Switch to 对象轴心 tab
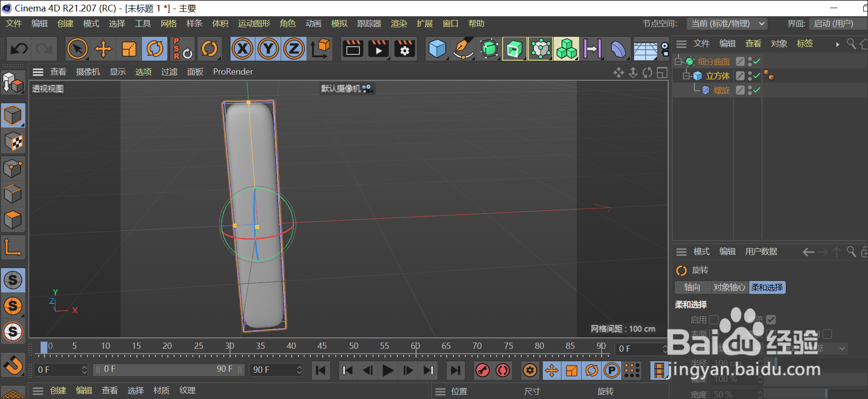This screenshot has width=868, height=399. (x=729, y=287)
